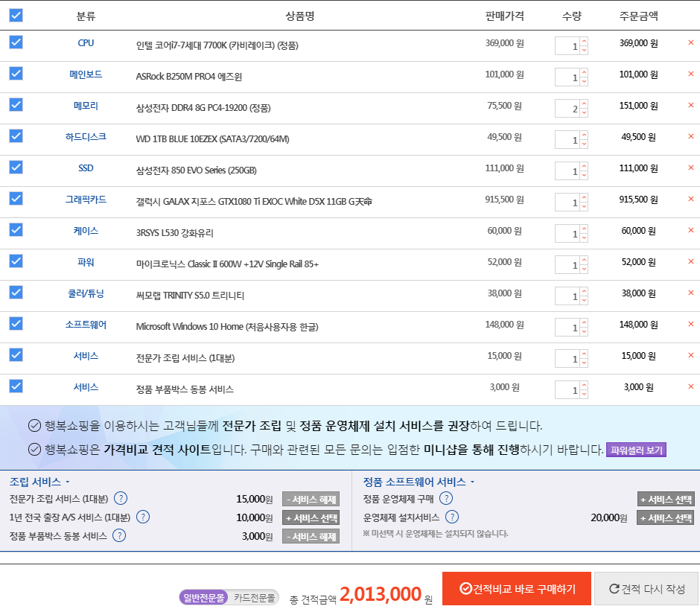Click 견적 다시 작성 reset button

pos(647,589)
